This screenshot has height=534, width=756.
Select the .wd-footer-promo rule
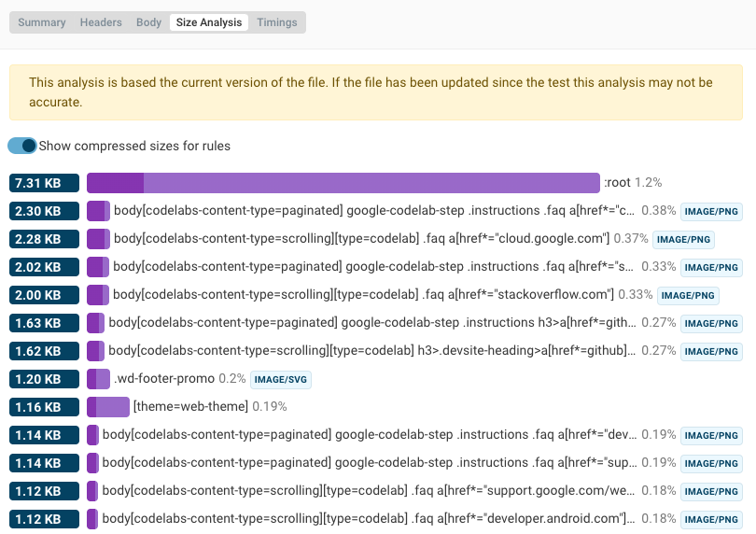tap(164, 379)
